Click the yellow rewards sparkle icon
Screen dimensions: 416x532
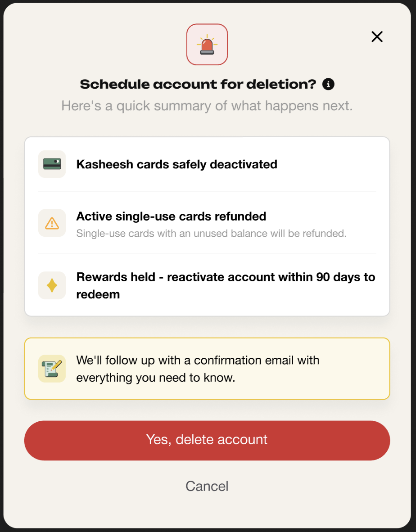pos(52,285)
